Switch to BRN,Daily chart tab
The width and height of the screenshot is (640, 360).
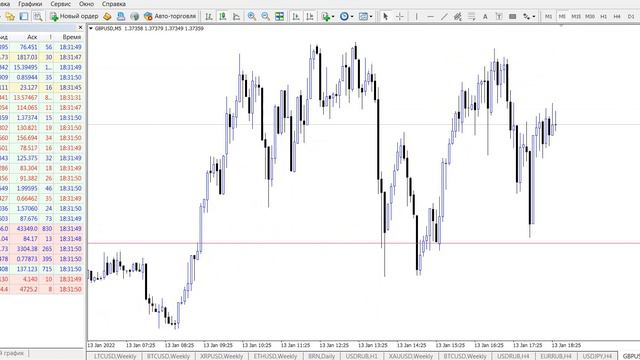coord(322,356)
